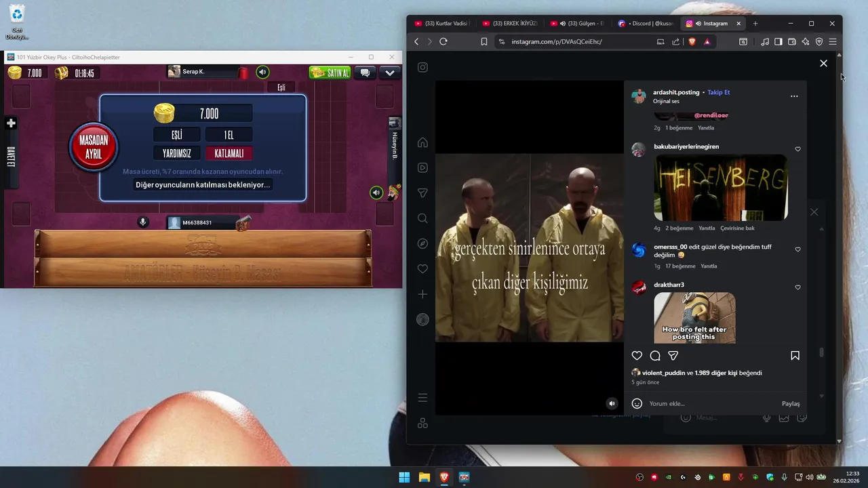Click the YARDIMSIZ option label

[176, 153]
